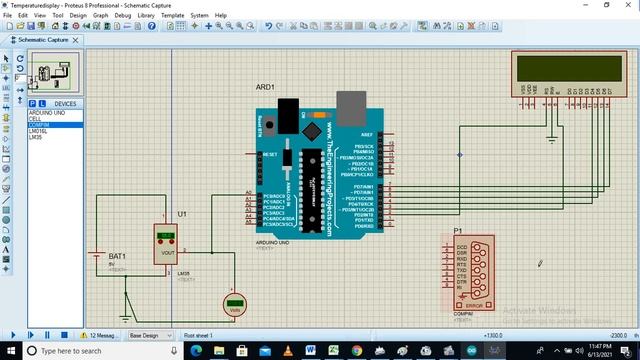
Task: Click the 'L' library manage button
Action: 42,104
